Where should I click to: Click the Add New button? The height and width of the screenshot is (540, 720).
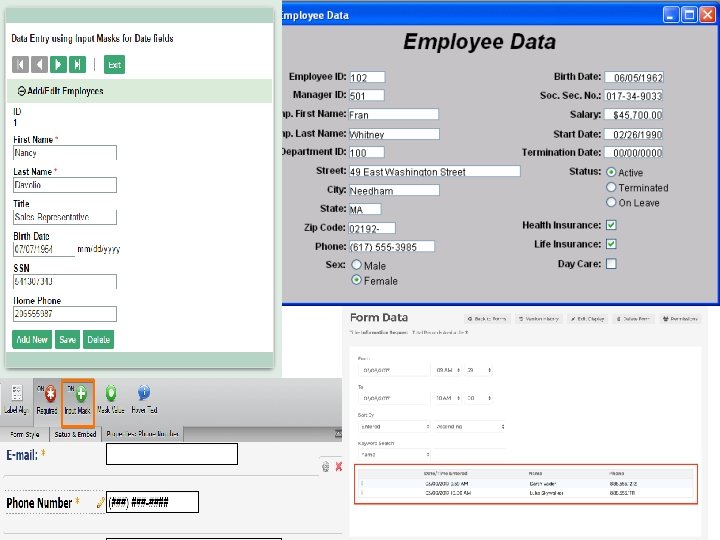(x=32, y=340)
